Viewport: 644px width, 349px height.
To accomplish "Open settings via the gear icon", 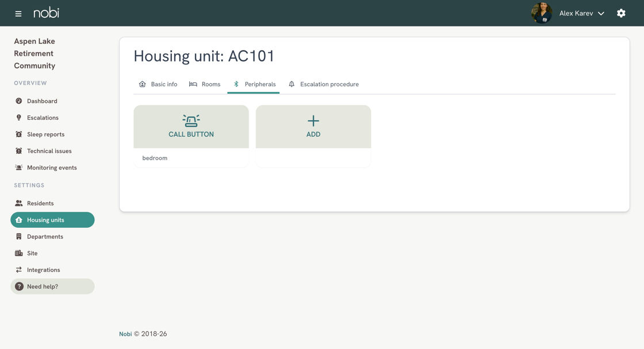I will point(621,13).
